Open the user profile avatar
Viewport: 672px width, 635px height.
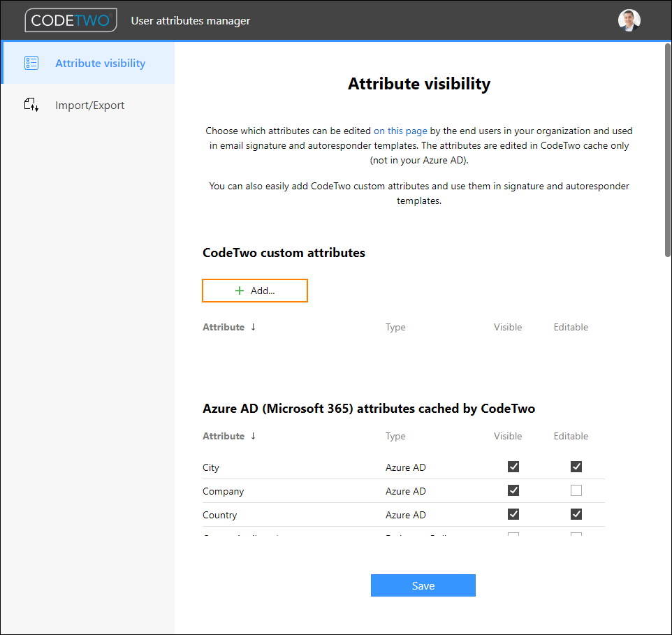point(629,20)
